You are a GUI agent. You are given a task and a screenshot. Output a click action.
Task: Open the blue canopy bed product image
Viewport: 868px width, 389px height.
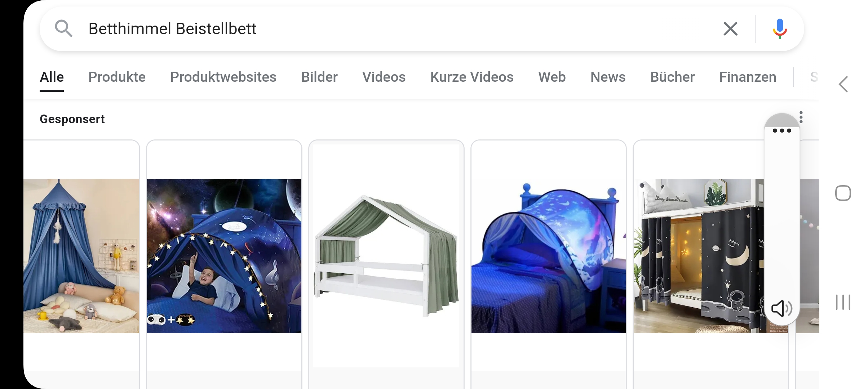[81, 256]
